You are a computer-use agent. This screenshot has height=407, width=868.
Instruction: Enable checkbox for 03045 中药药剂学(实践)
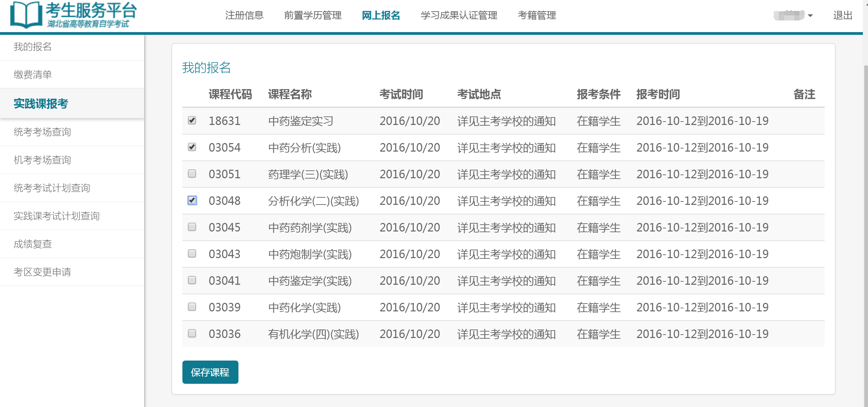click(x=192, y=227)
